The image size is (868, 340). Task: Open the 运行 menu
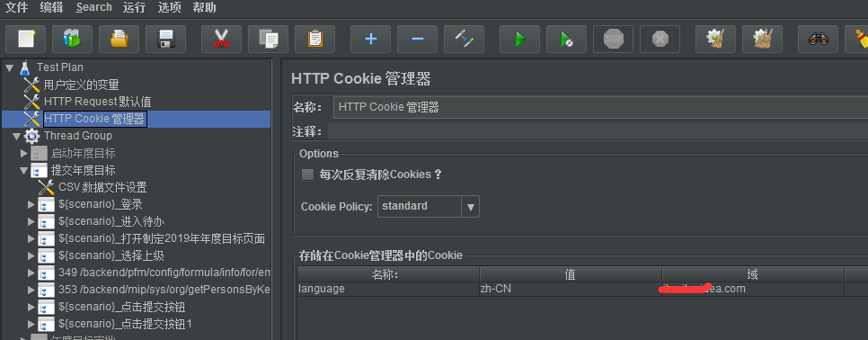point(135,8)
